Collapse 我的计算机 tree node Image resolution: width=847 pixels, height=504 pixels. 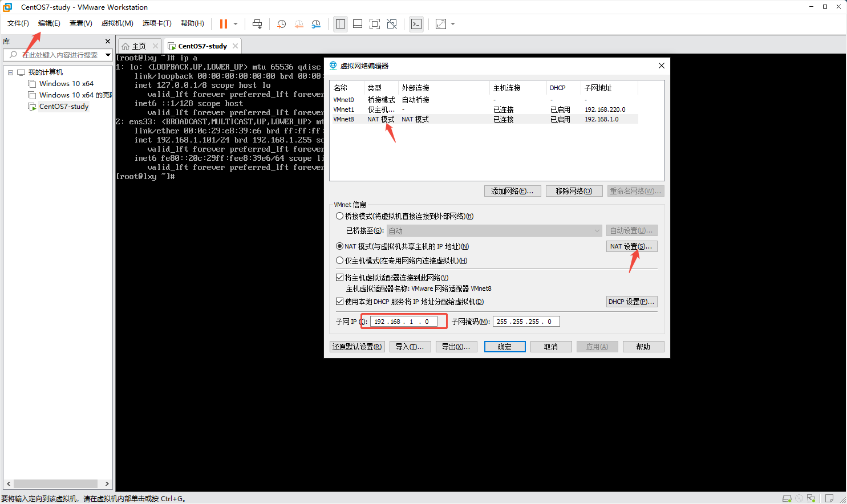tap(10, 72)
